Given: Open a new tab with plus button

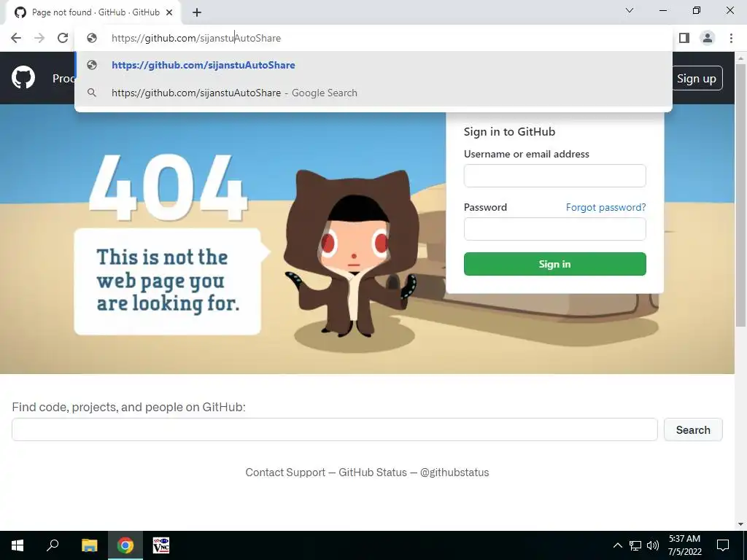Looking at the screenshot, I should click(x=197, y=12).
